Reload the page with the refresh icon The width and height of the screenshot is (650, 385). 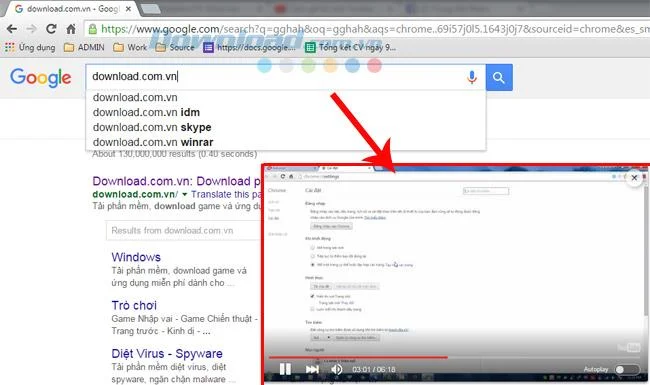pyautogui.click(x=51, y=29)
